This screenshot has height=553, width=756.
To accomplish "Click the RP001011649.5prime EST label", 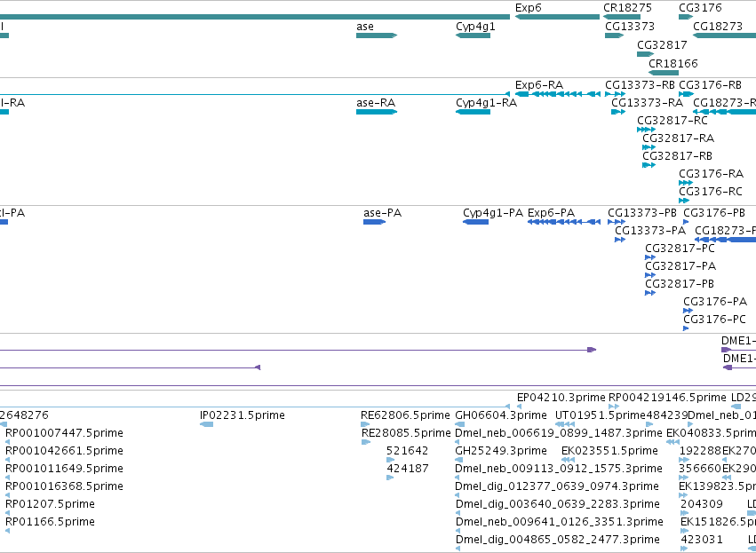I will [64, 469].
